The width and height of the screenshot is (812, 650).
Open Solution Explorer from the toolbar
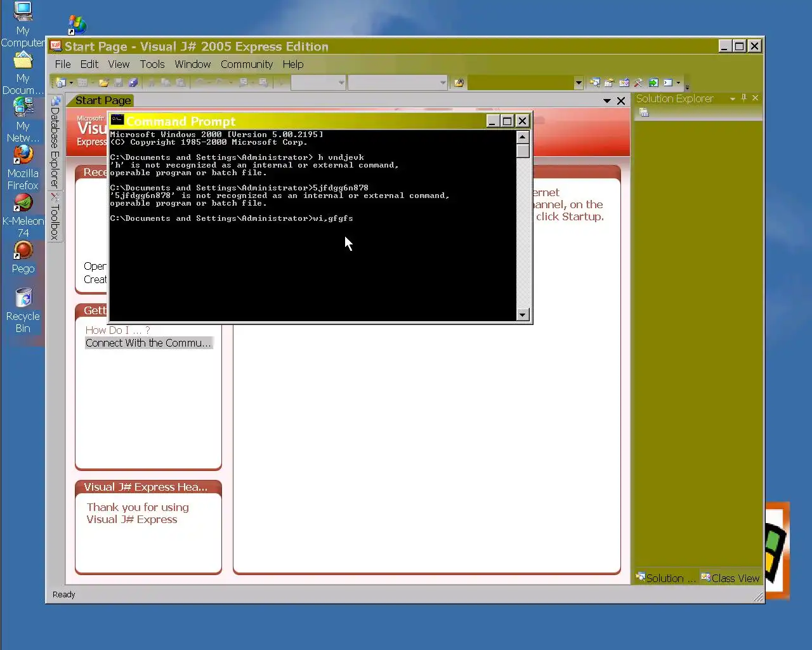pos(595,83)
